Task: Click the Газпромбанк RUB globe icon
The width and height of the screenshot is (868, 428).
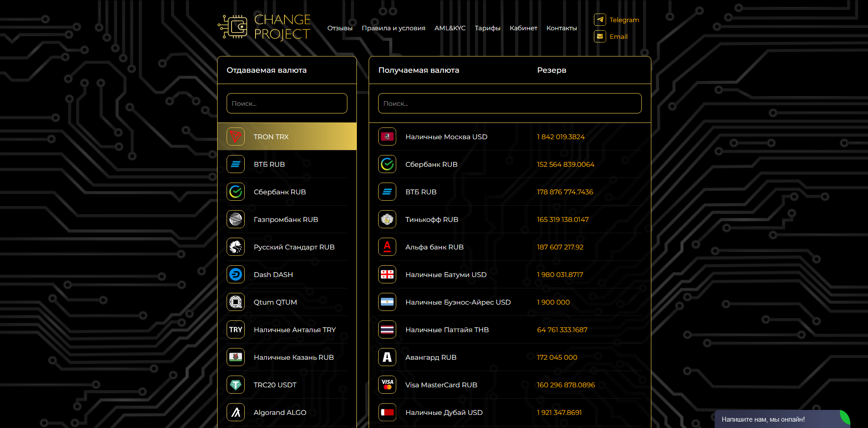Action: click(236, 219)
